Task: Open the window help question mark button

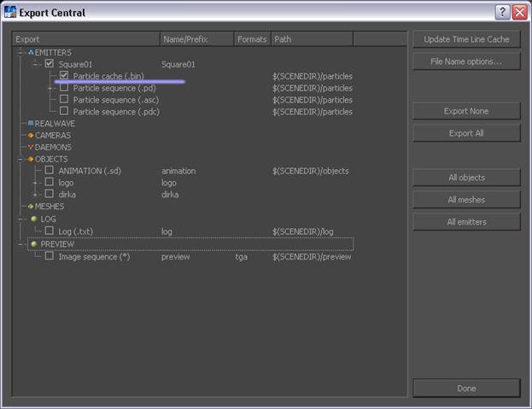Action: pos(502,12)
